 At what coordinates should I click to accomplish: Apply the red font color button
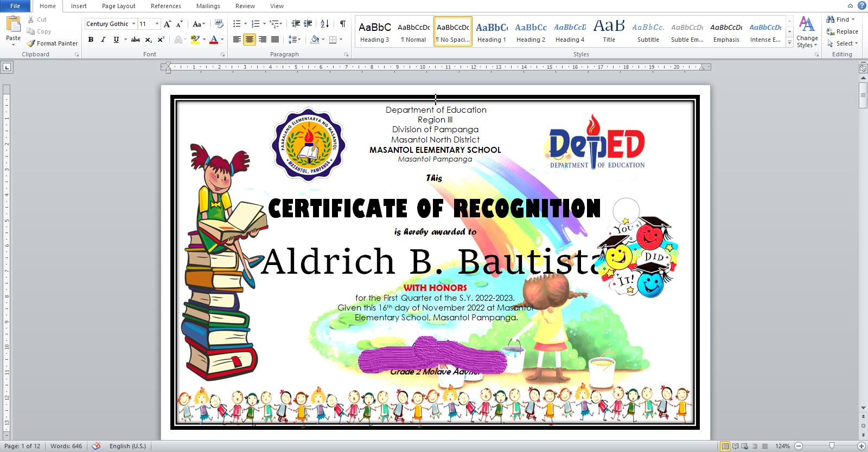214,40
